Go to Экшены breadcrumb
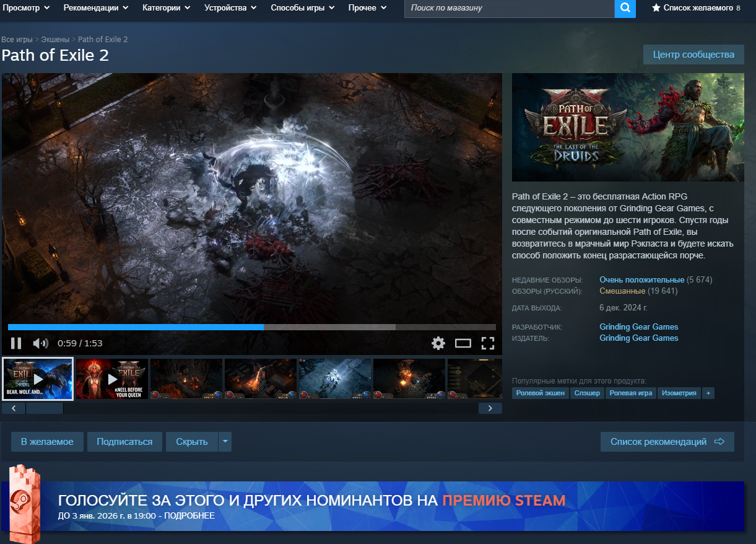The image size is (756, 544). [x=55, y=40]
